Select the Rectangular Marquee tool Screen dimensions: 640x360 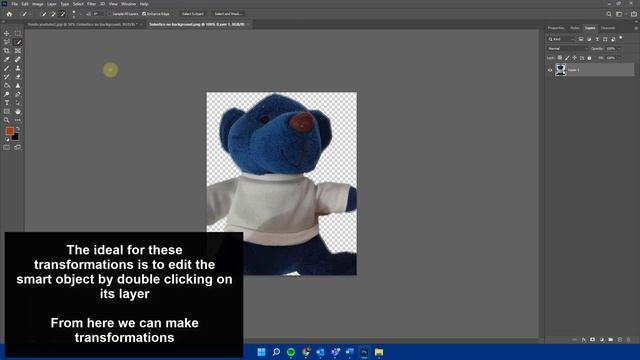click(18, 33)
